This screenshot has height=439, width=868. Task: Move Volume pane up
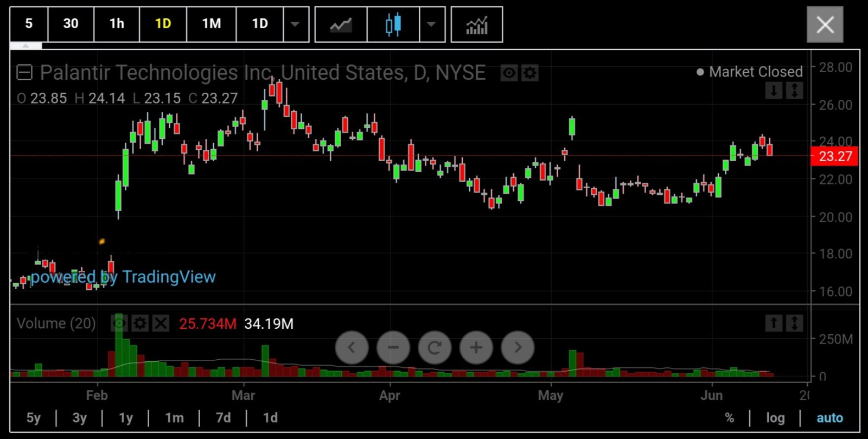774,323
